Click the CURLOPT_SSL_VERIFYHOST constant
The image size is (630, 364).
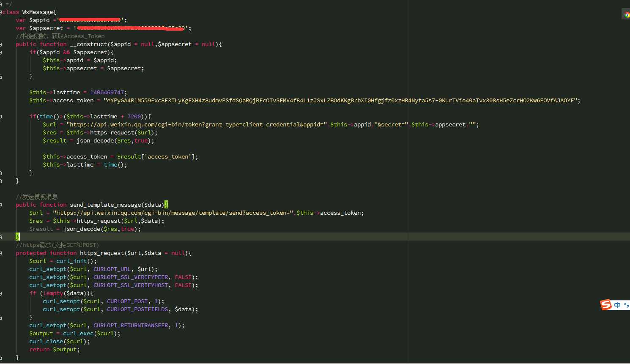[131, 285]
